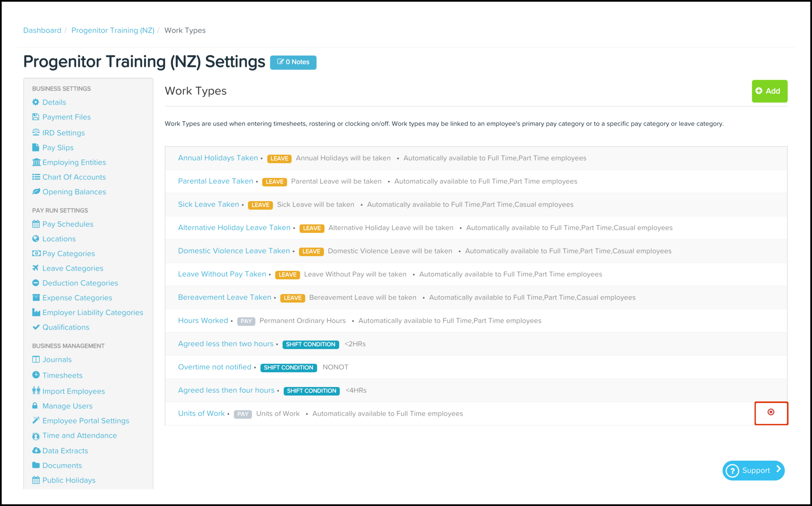Image resolution: width=812 pixels, height=506 pixels.
Task: Open Overtime not notified work type
Action: click(214, 367)
